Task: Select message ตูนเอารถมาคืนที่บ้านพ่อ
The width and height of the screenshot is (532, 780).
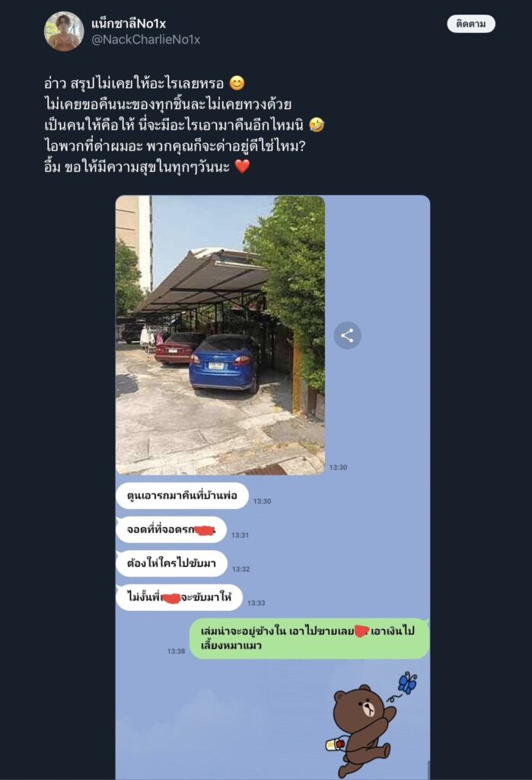Action: (182, 495)
